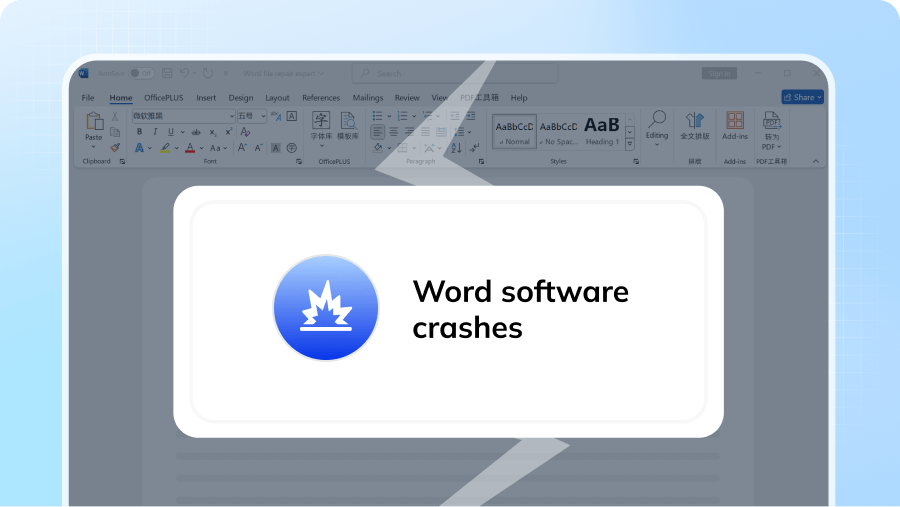The height and width of the screenshot is (507, 900).
Task: Click the Copy icon
Action: [x=115, y=132]
